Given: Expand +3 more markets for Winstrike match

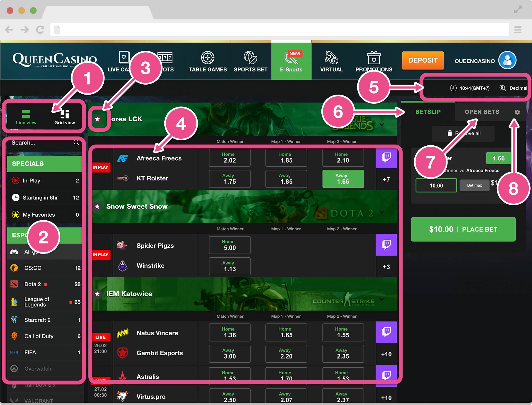Looking at the screenshot, I should (x=386, y=267).
